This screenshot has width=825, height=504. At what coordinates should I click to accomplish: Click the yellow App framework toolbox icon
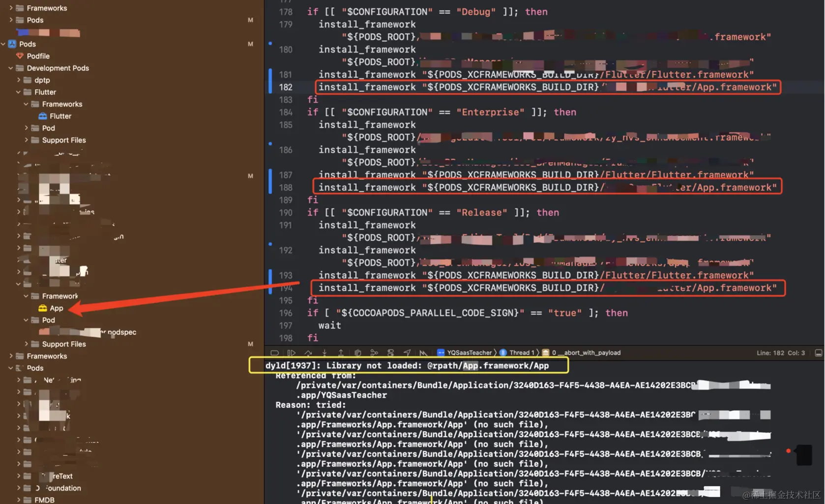coord(43,308)
